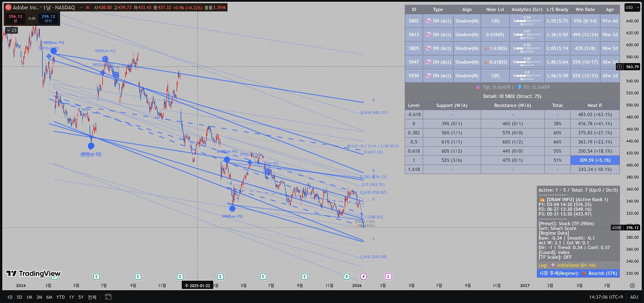The image size is (644, 303).
Task: Switch to the 6M time range
Action: (x=49, y=297)
